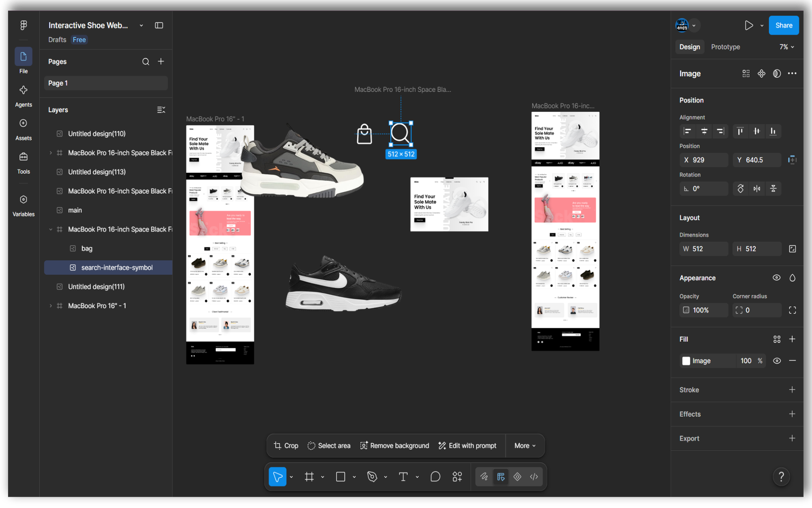Add a new page

pyautogui.click(x=161, y=61)
